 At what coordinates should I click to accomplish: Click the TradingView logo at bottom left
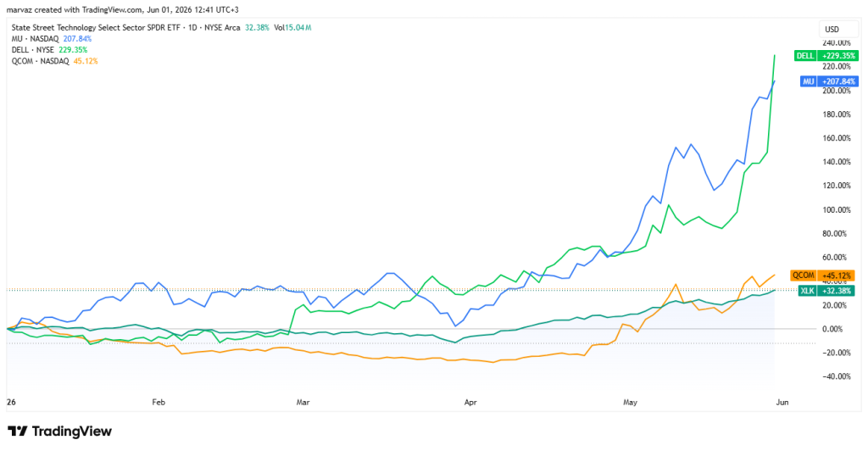(x=60, y=432)
